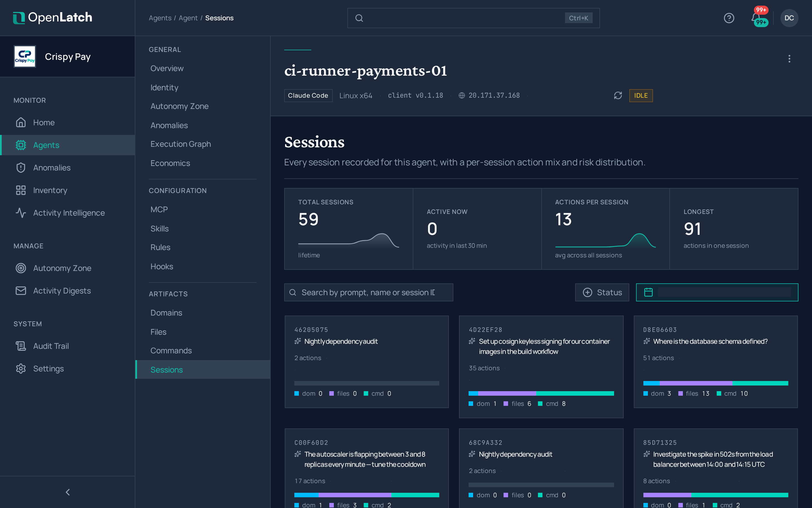Go to Home in the sidebar
The image size is (812, 508).
(67, 123)
